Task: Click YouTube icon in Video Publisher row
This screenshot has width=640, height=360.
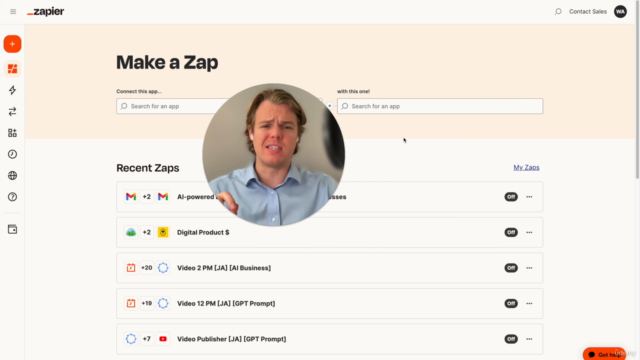Action: pyautogui.click(x=163, y=339)
